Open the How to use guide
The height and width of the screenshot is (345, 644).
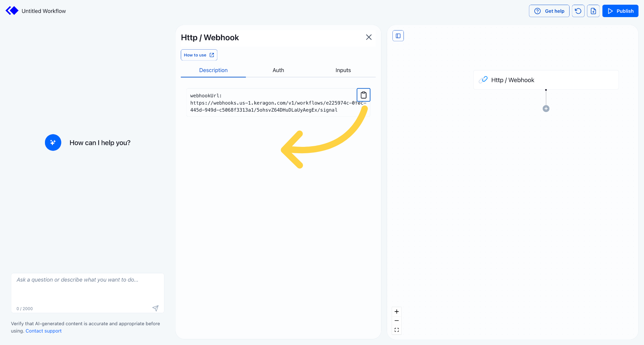[199, 55]
